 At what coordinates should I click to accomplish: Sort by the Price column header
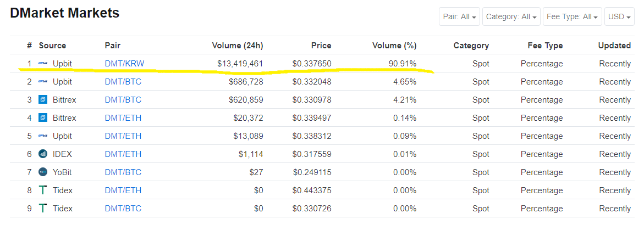tap(321, 46)
